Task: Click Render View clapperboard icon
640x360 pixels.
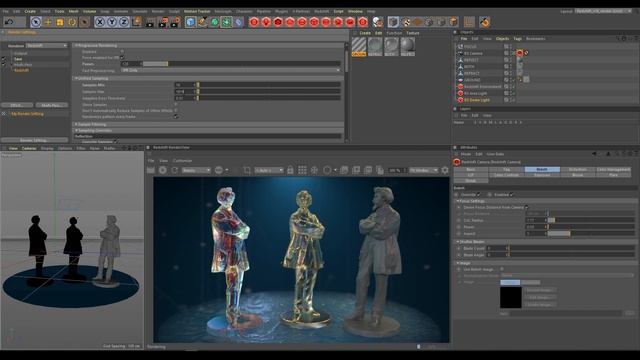Action: point(151,22)
